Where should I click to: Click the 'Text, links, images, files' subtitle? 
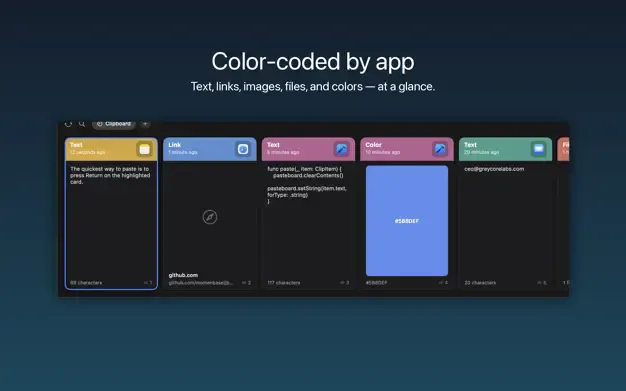(313, 87)
